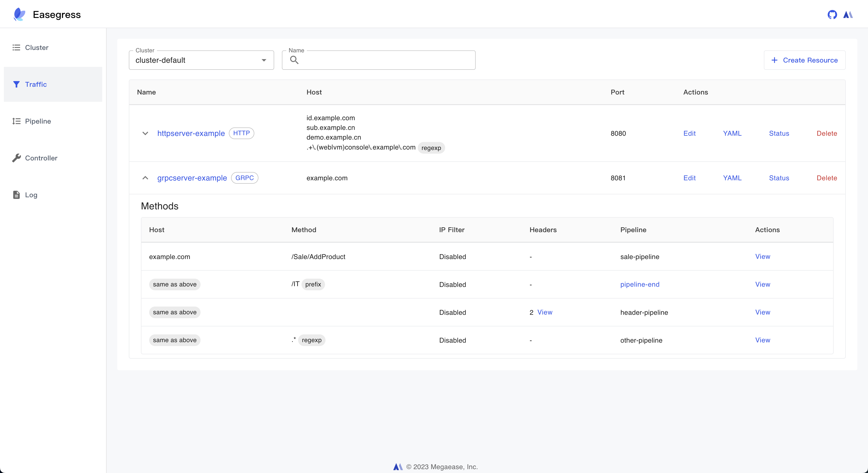Click the Log document icon
868x473 pixels.
[x=16, y=195]
